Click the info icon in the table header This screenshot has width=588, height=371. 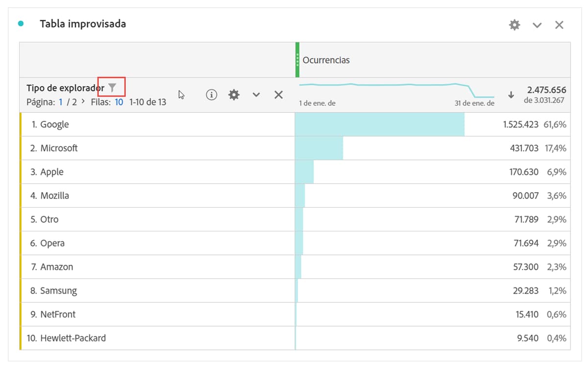point(211,95)
